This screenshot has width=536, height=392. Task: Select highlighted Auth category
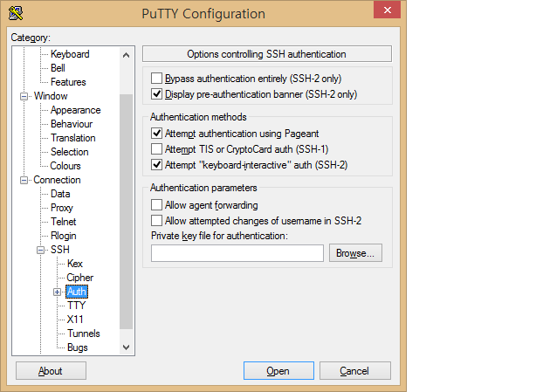77,292
